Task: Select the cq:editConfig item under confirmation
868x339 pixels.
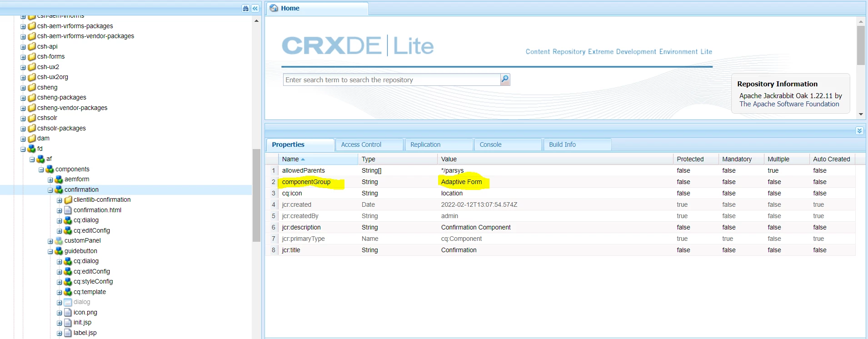Action: (92, 230)
